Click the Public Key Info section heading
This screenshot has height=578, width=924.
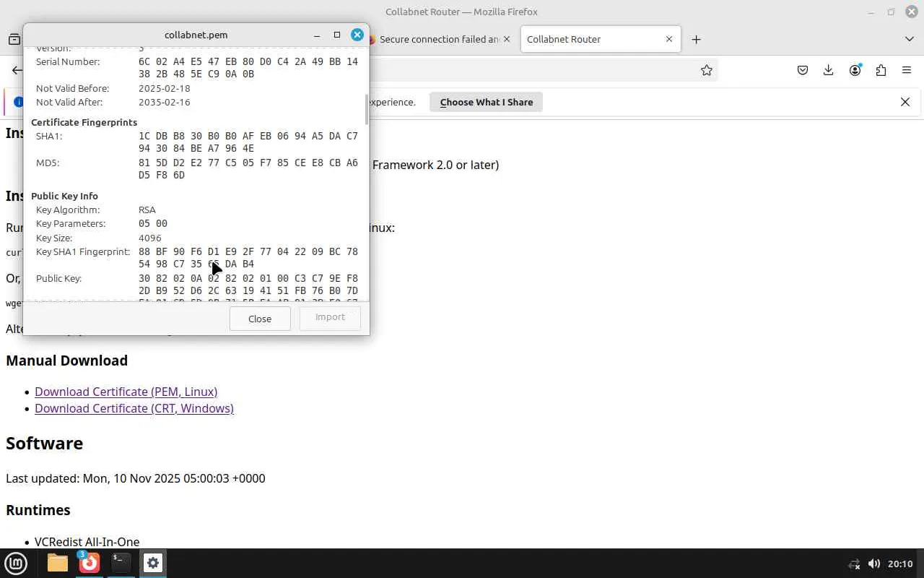pos(64,196)
